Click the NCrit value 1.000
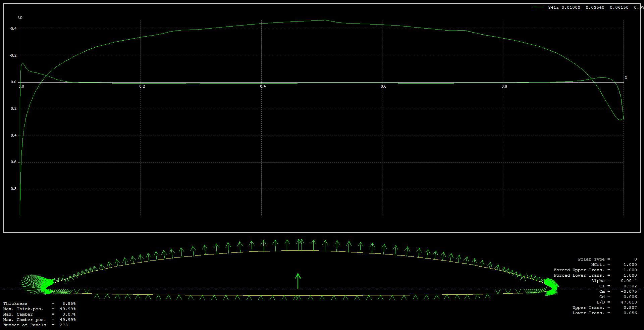Image resolution: width=644 pixels, height=330 pixels. click(630, 265)
